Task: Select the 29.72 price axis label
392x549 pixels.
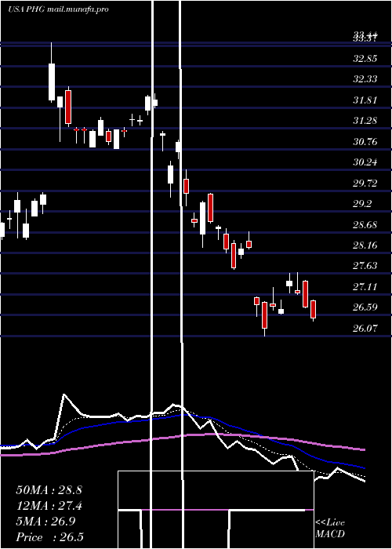Action: 365,183
